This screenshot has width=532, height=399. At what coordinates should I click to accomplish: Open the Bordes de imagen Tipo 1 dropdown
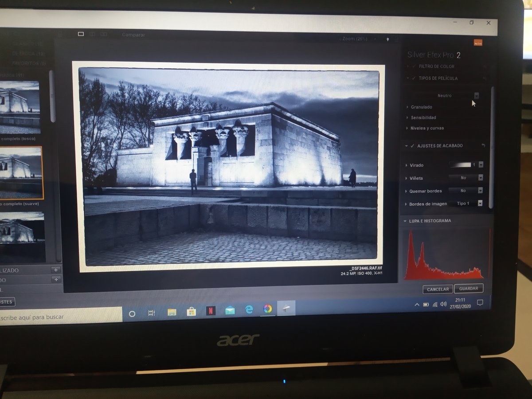point(479,203)
